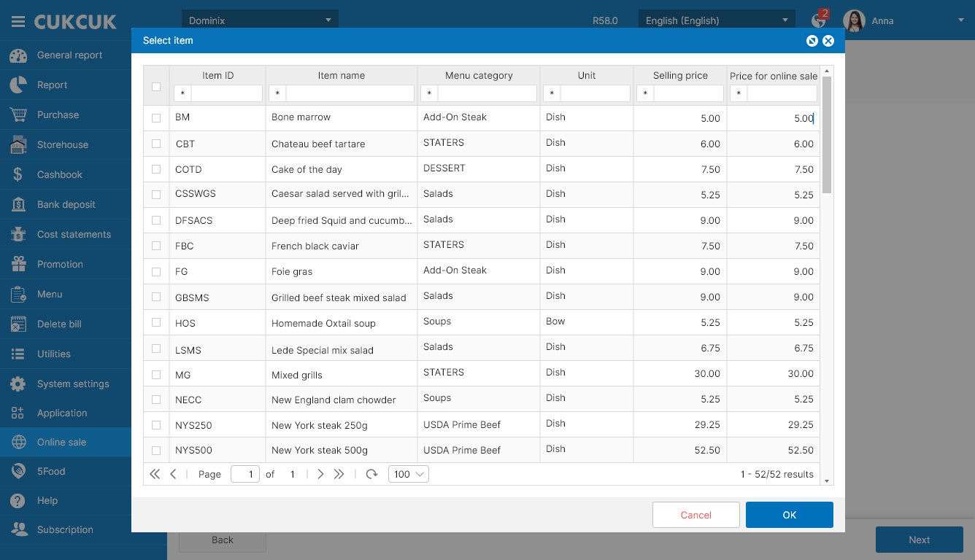Click the refresh icon in the pagination bar
This screenshot has width=975, height=560.
pyautogui.click(x=371, y=474)
